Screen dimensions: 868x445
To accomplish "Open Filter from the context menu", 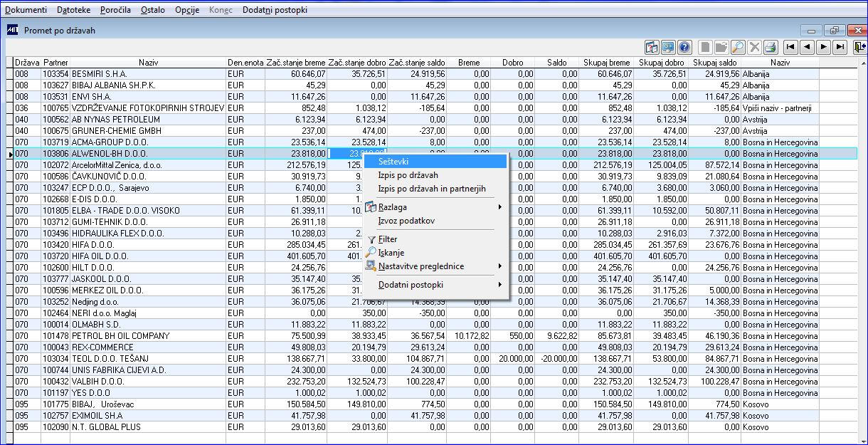I will point(388,239).
